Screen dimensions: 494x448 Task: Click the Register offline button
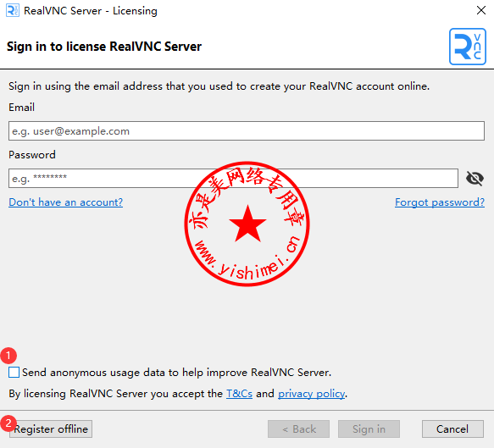pos(51,429)
